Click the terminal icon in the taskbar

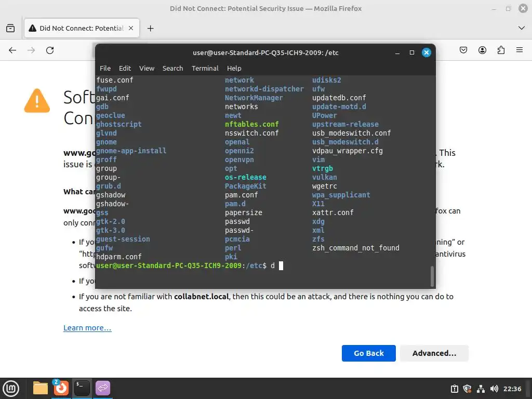[x=82, y=388]
